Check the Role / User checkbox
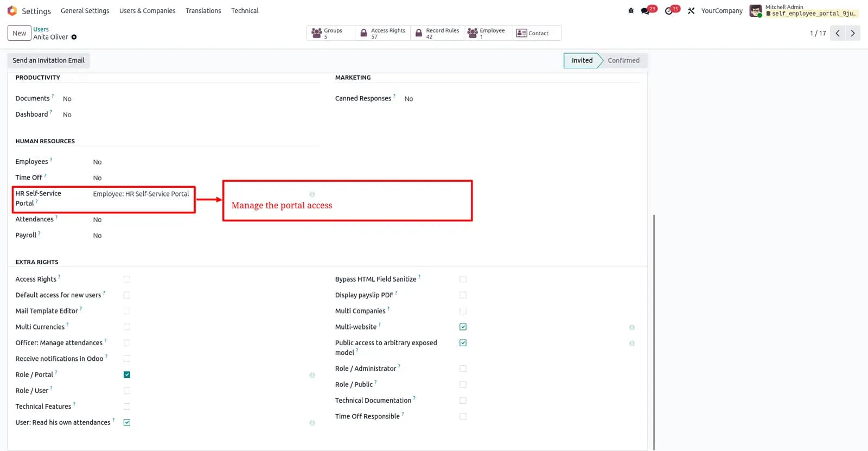Screen dimensions: 868x451 (x=127, y=391)
